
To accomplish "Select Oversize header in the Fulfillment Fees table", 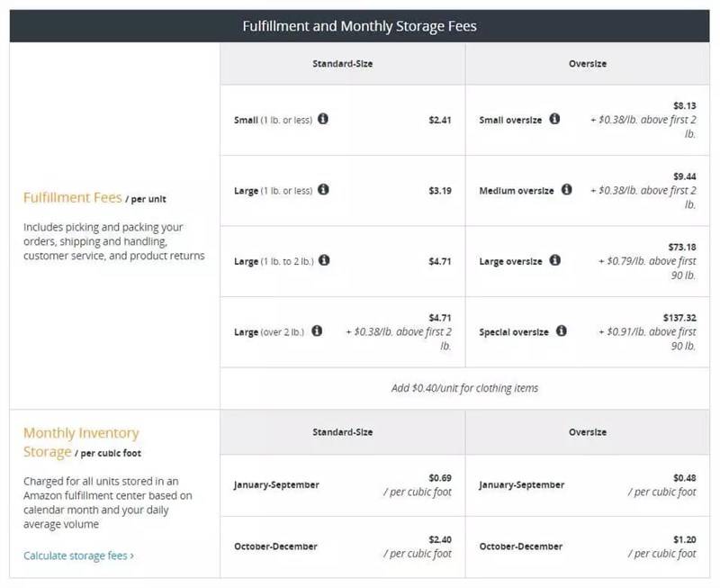I will (587, 64).
